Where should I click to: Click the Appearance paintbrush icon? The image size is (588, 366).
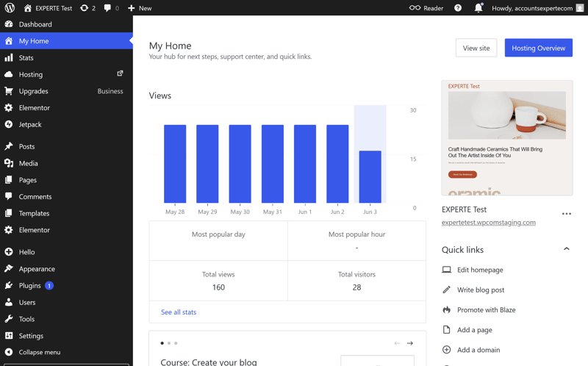tap(9, 269)
